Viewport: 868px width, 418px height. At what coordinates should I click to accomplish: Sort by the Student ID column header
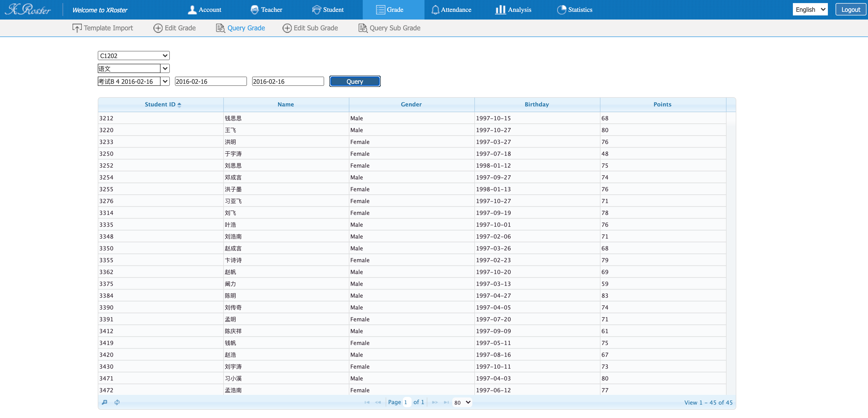(160, 104)
